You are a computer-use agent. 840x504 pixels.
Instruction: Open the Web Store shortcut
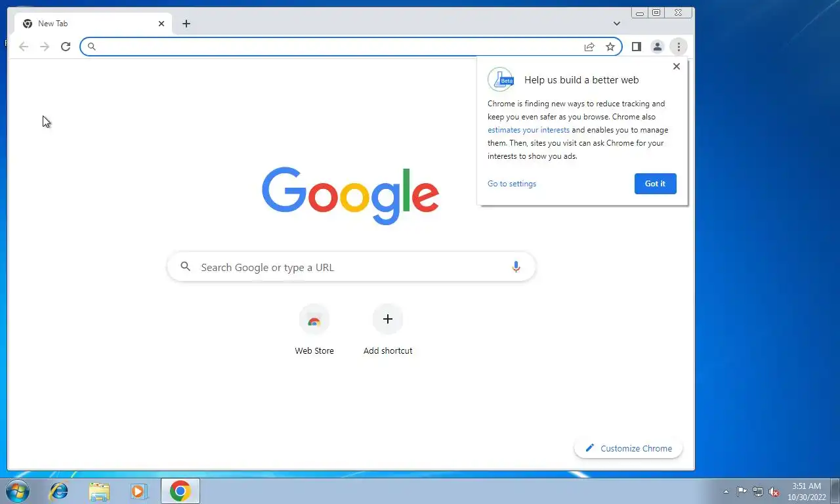pyautogui.click(x=314, y=330)
